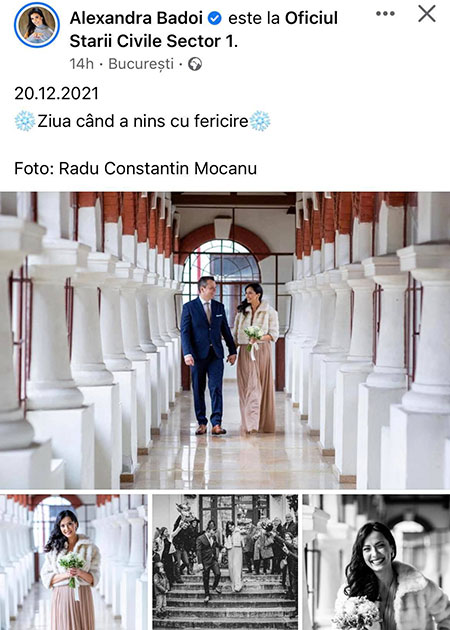Viewport: 450px width, 630px height.
Task: Click the public globe privacy icon
Action: point(195,64)
